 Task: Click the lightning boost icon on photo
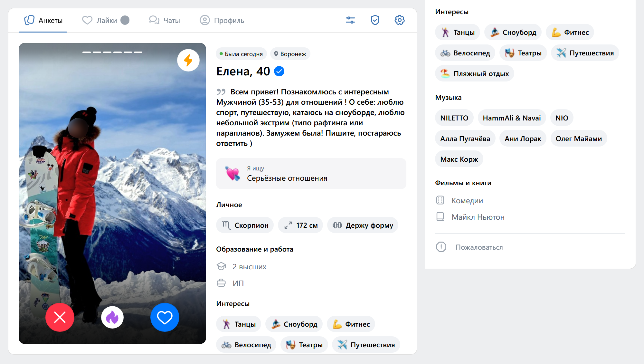click(188, 60)
